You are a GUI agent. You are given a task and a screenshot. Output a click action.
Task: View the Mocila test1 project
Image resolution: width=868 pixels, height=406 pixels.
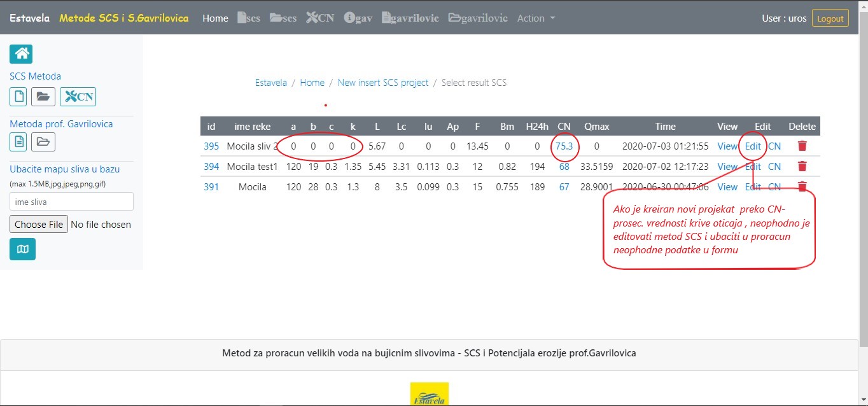(727, 167)
